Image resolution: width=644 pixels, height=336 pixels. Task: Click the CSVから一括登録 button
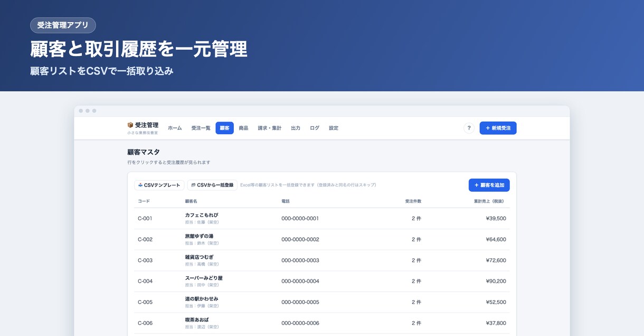pyautogui.click(x=212, y=185)
